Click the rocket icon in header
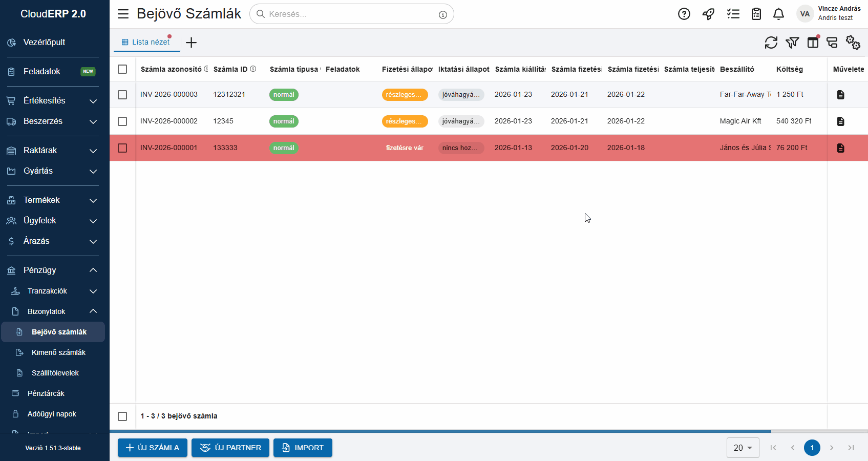This screenshot has height=461, width=868. coord(708,14)
